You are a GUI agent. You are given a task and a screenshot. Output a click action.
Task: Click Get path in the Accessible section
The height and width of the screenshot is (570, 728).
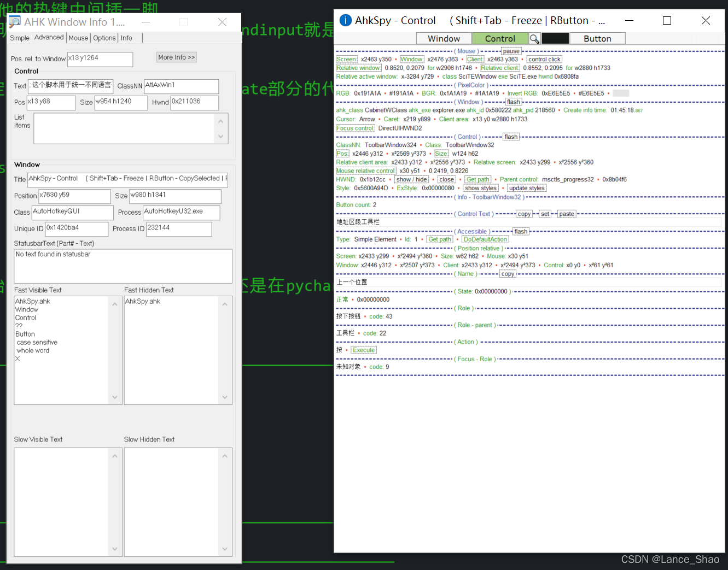440,239
